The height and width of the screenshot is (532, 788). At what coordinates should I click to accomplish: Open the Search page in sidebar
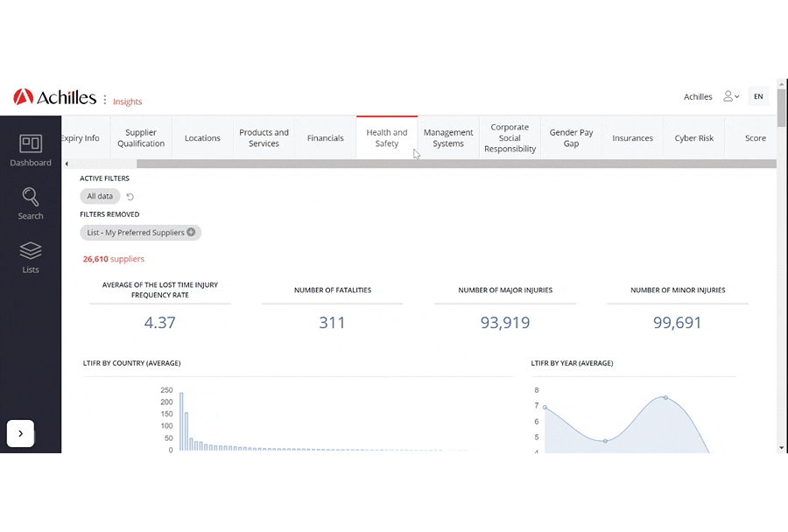pyautogui.click(x=31, y=203)
